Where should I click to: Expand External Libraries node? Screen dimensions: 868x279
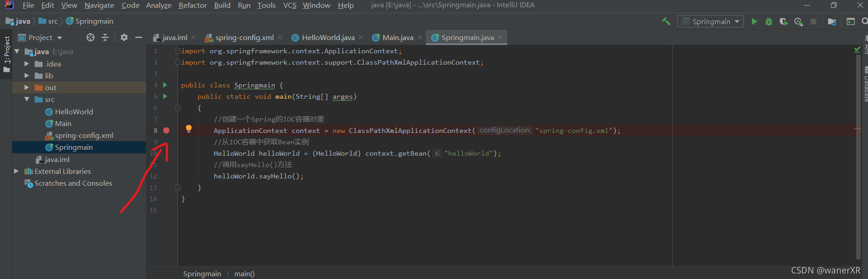(x=16, y=171)
